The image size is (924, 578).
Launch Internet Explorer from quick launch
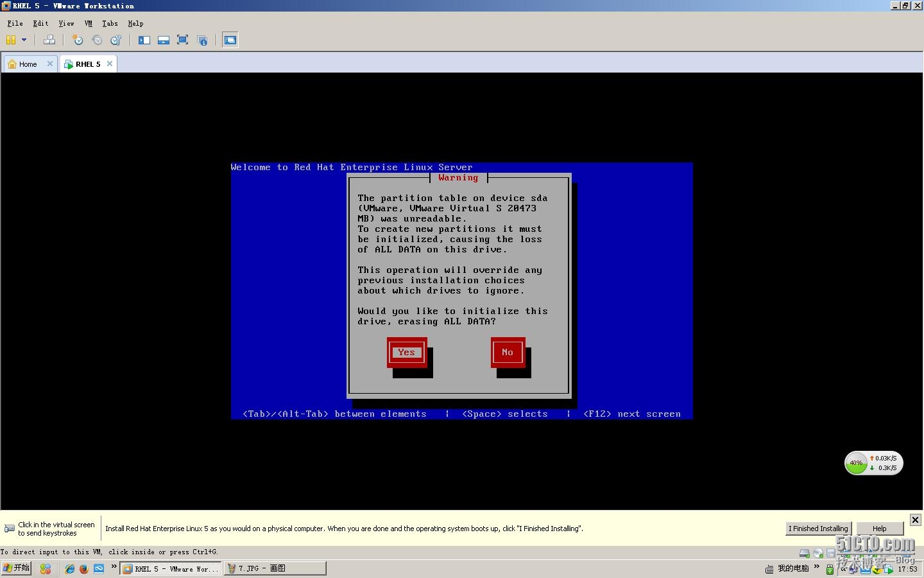[x=70, y=568]
